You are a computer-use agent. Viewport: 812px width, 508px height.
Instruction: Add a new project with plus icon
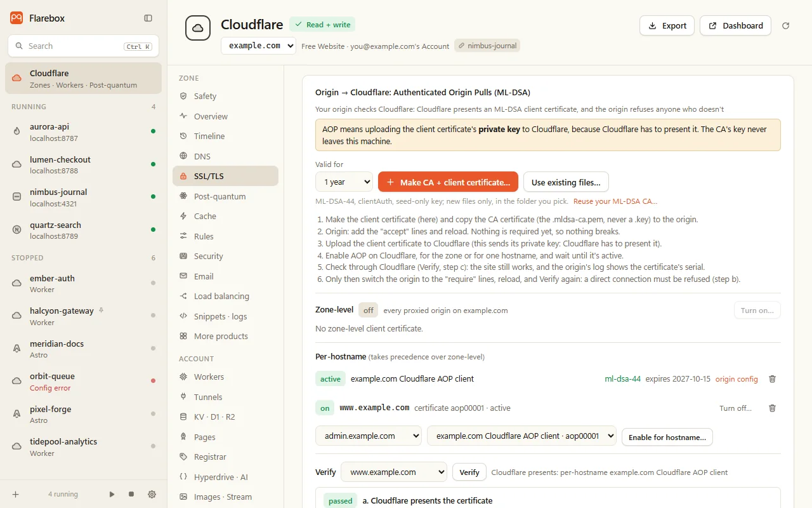coord(16,494)
